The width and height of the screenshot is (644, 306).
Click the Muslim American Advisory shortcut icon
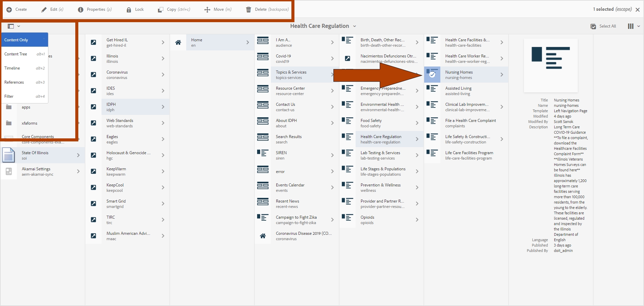pyautogui.click(x=93, y=236)
